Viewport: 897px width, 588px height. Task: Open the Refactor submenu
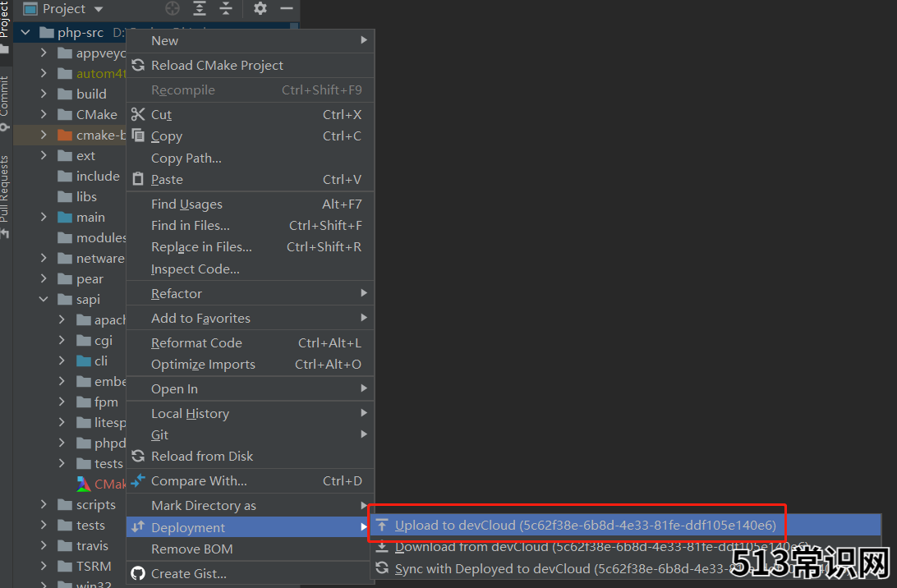(x=250, y=293)
